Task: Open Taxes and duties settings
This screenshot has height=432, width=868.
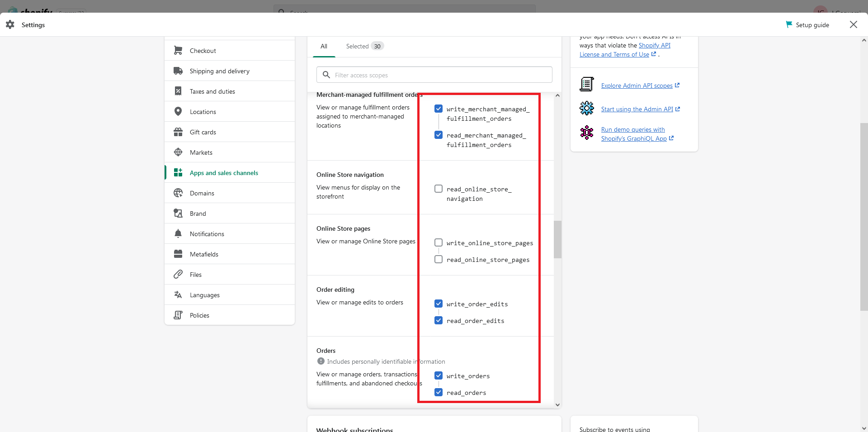Action: (230, 91)
